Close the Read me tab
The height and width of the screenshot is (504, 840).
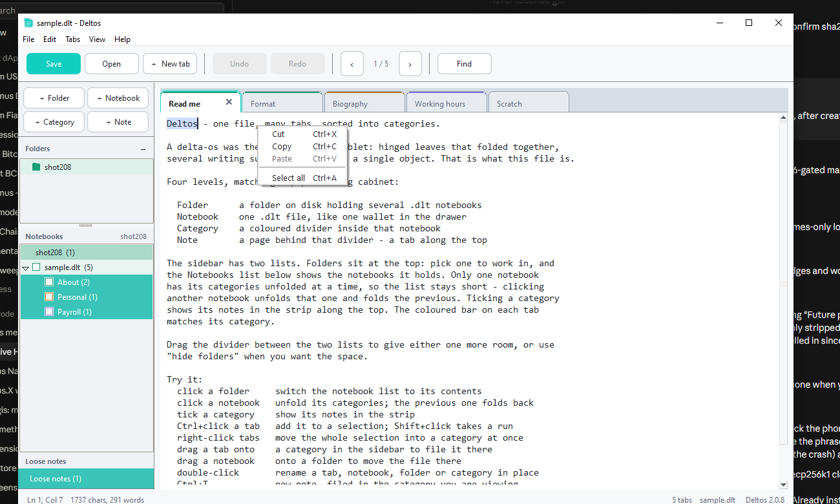(x=229, y=102)
